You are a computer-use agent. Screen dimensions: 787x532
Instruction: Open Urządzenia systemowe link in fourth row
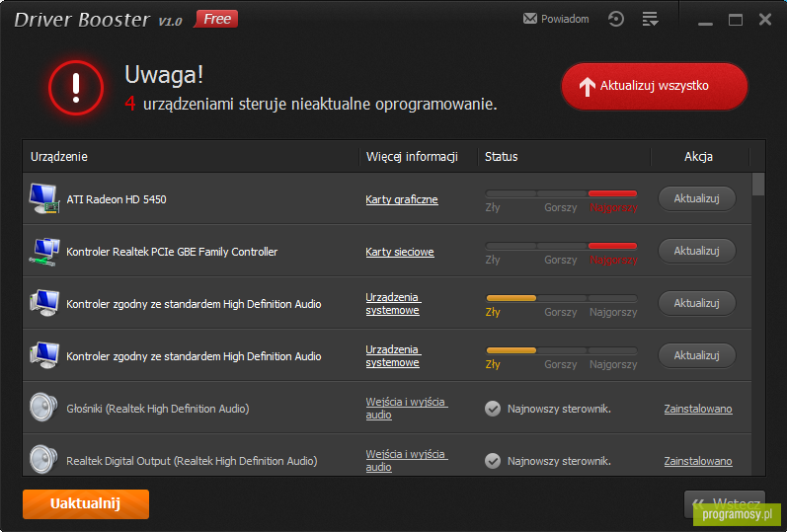(x=393, y=356)
